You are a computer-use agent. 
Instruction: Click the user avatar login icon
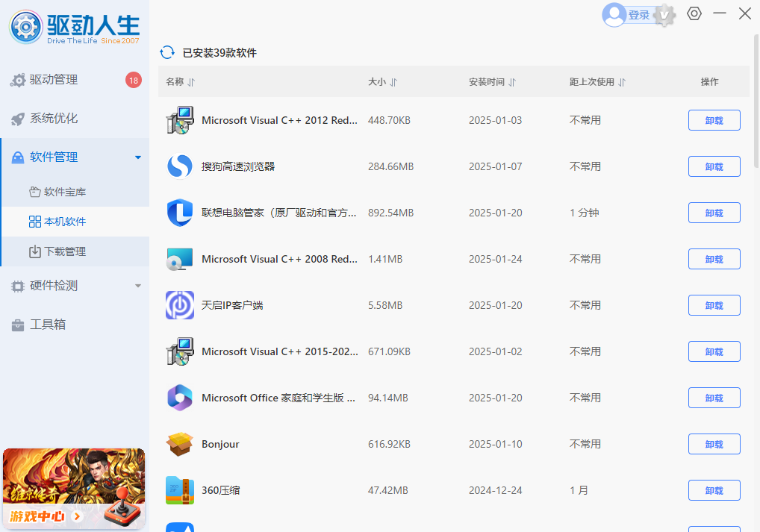[x=614, y=15]
